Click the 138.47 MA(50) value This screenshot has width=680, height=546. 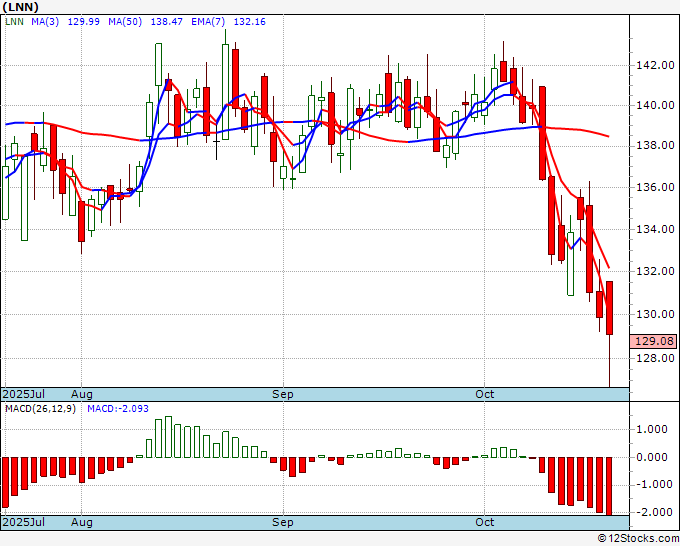(167, 22)
